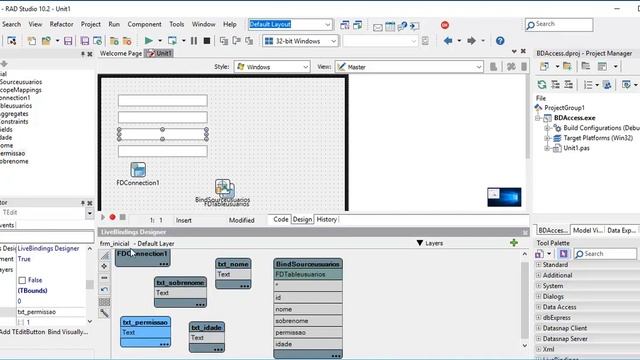Open the Refactor menu

click(x=62, y=24)
